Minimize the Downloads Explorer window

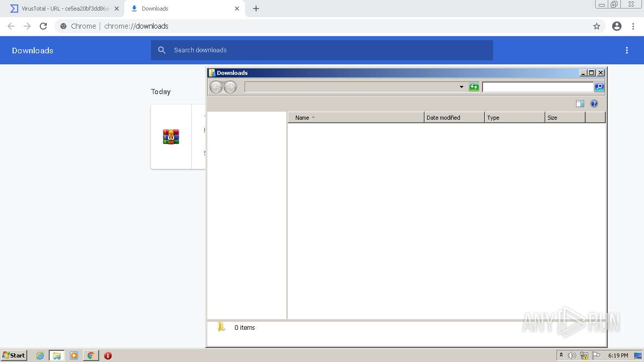tap(583, 73)
